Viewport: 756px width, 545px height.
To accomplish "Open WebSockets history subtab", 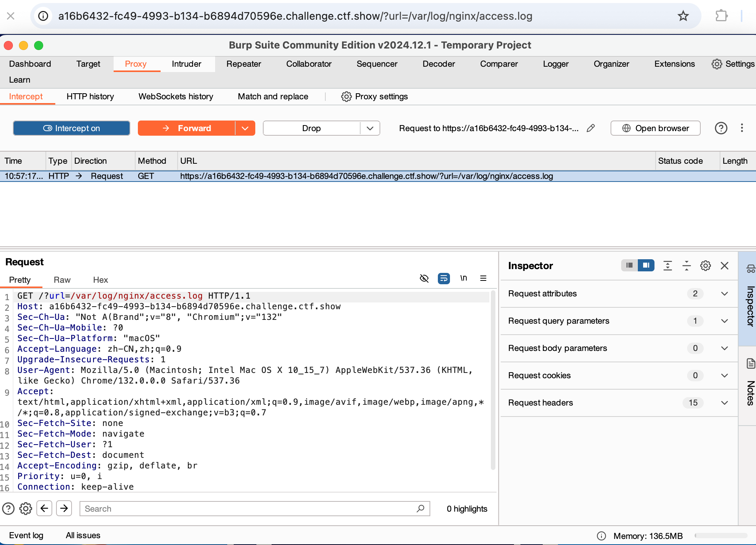I will coord(176,96).
